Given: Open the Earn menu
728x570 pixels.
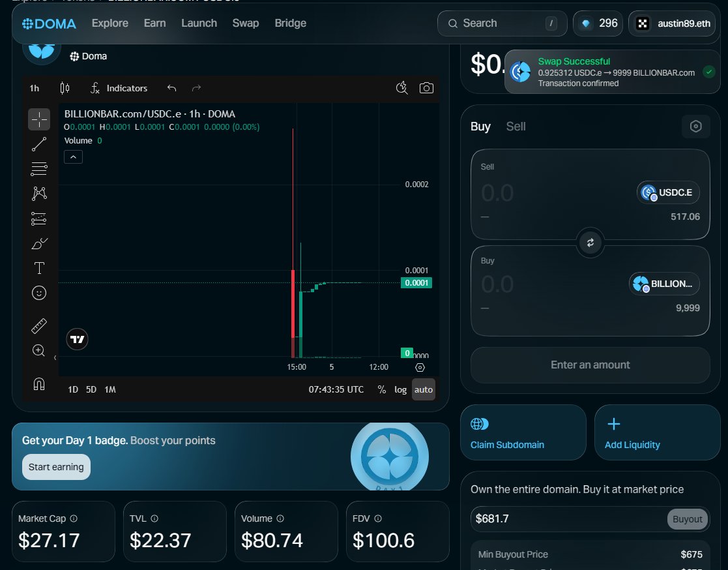Looking at the screenshot, I should (154, 23).
